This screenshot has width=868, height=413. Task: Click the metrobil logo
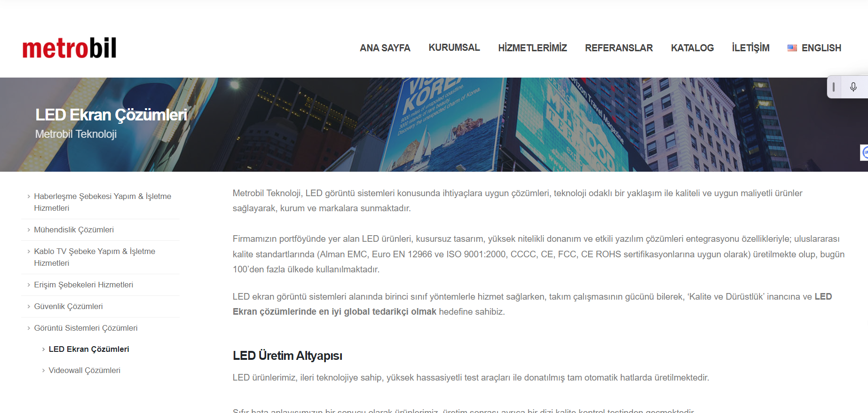pos(69,48)
